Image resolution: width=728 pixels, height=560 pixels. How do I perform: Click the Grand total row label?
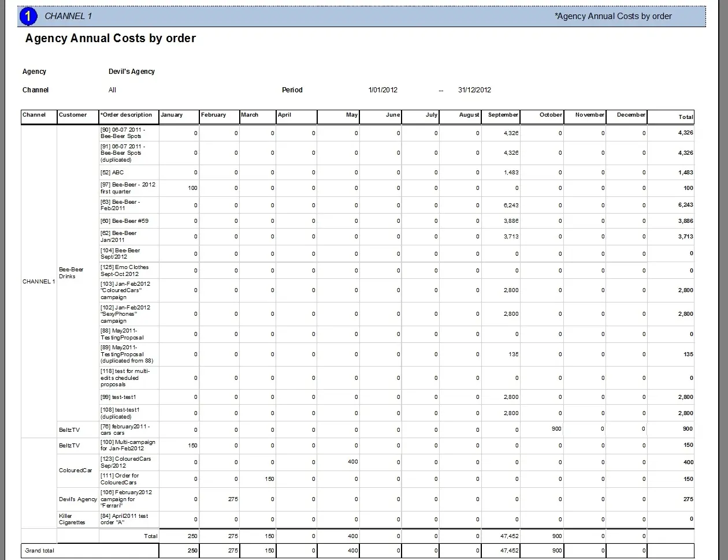click(x=39, y=551)
